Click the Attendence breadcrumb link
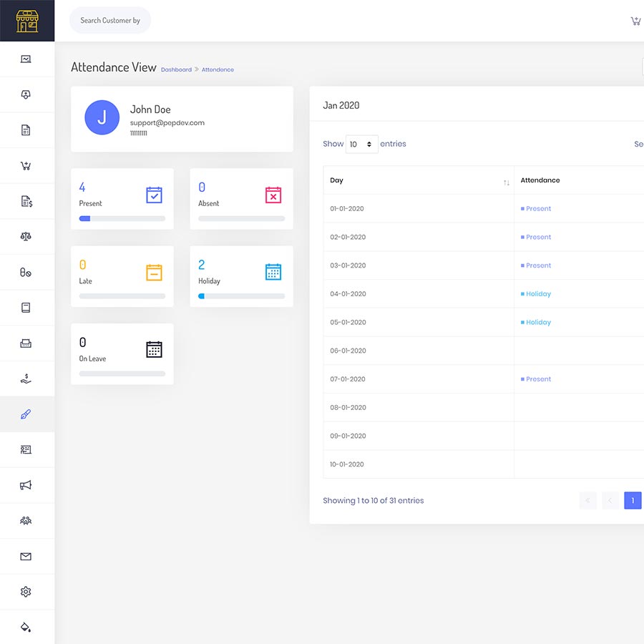Screen dimensions: 644x644 coord(218,70)
